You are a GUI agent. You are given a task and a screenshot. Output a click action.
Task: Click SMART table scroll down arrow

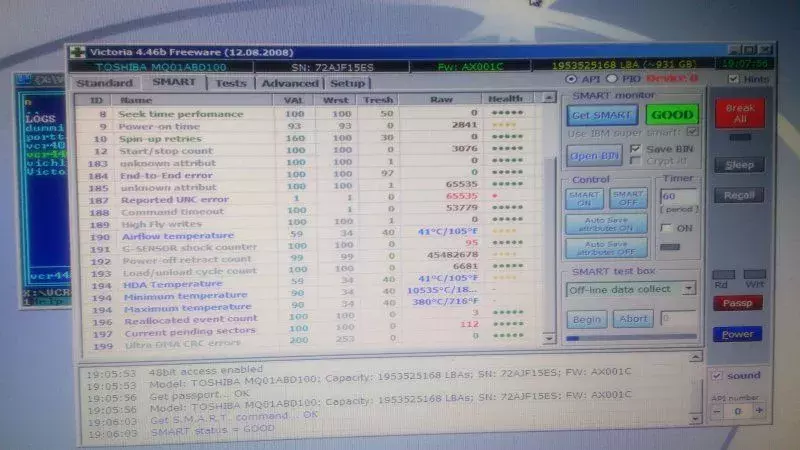548,338
